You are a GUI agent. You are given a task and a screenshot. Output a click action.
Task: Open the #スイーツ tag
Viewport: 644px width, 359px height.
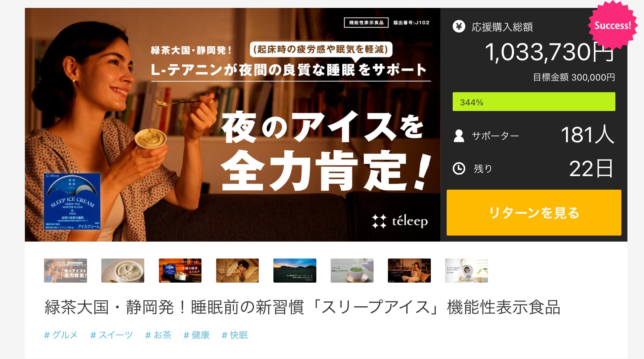click(x=111, y=335)
